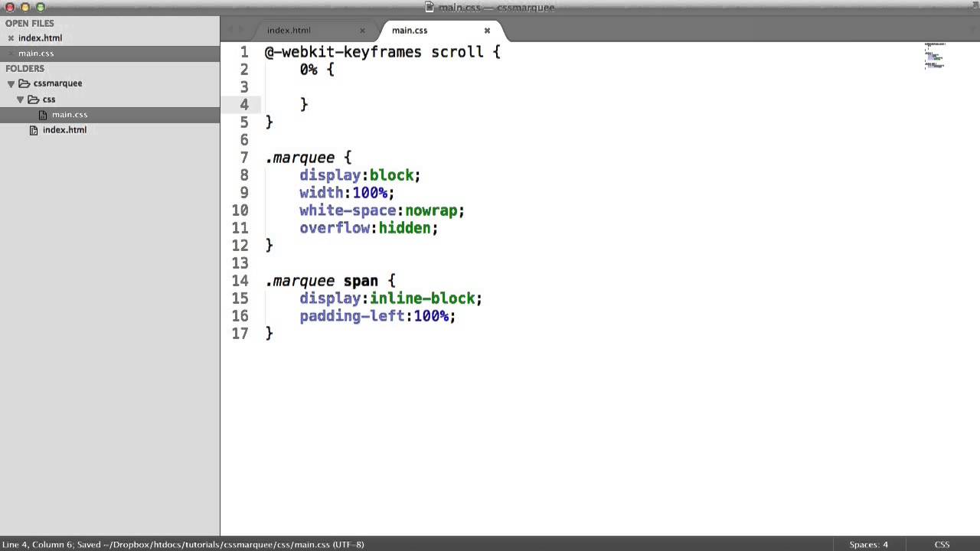Collapse the css folder triangle
The height and width of the screenshot is (551, 980).
click(20, 99)
